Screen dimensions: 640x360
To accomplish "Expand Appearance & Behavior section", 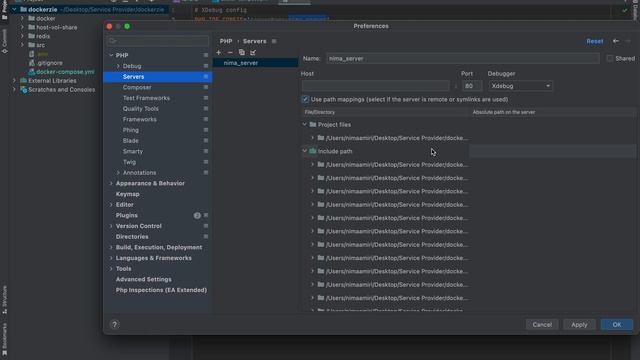I will coord(111,183).
